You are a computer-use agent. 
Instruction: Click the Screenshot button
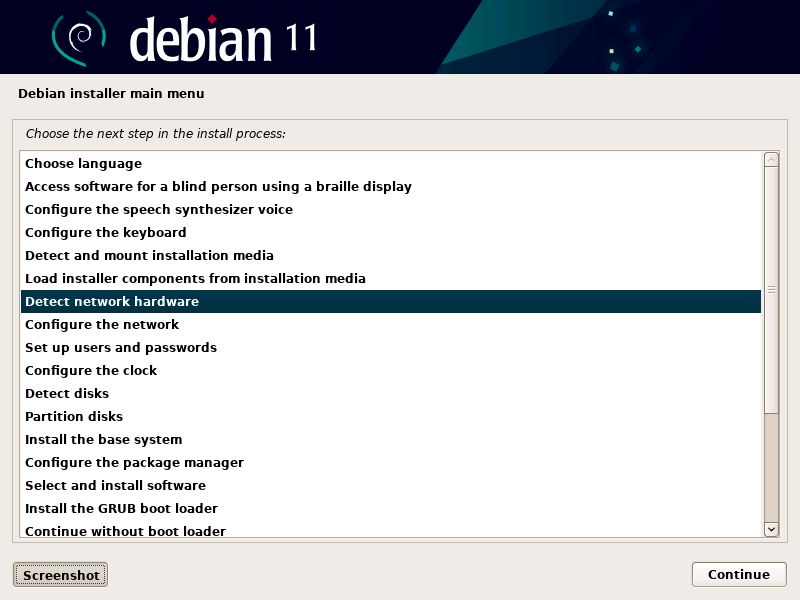click(61, 574)
